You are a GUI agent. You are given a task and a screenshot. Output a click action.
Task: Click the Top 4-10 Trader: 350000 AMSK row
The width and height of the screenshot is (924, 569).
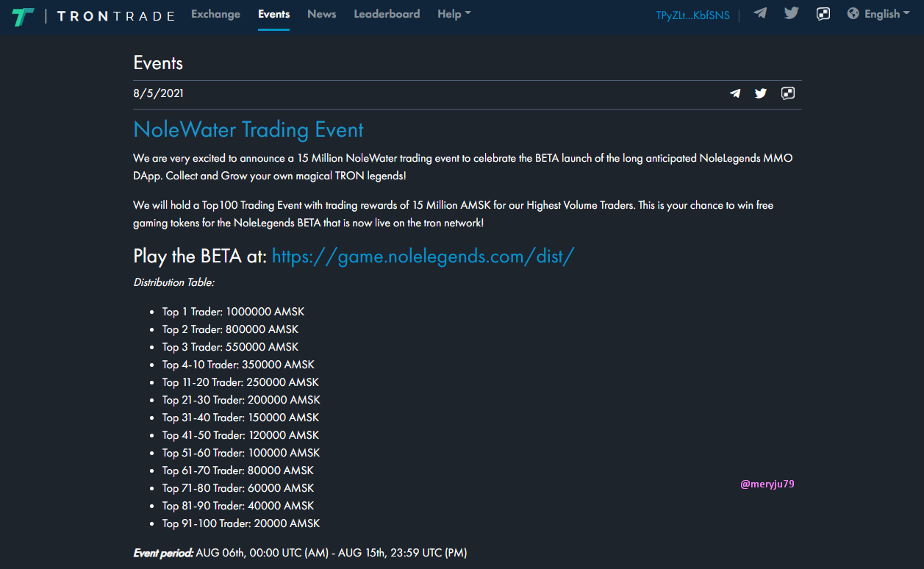[238, 365]
